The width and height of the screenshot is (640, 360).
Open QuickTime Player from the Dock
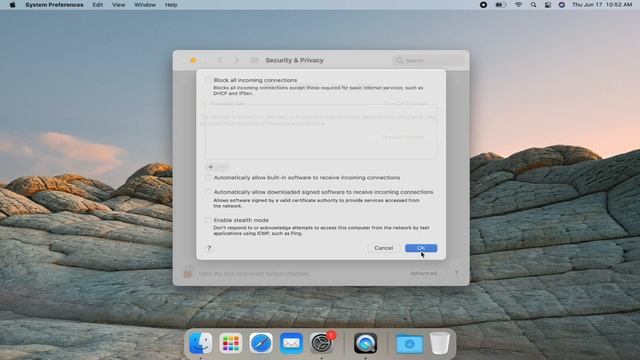[365, 343]
